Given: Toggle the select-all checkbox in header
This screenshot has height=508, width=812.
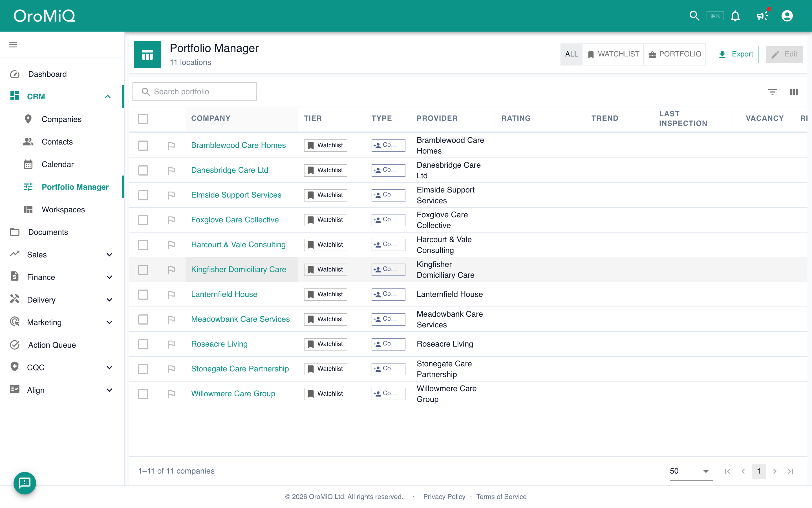Looking at the screenshot, I should click(x=143, y=119).
